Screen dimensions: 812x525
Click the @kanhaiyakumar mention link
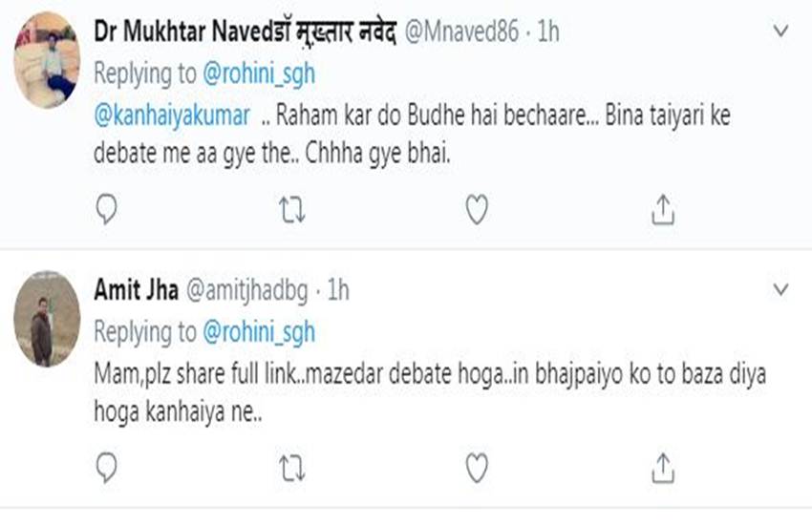pos(172,115)
